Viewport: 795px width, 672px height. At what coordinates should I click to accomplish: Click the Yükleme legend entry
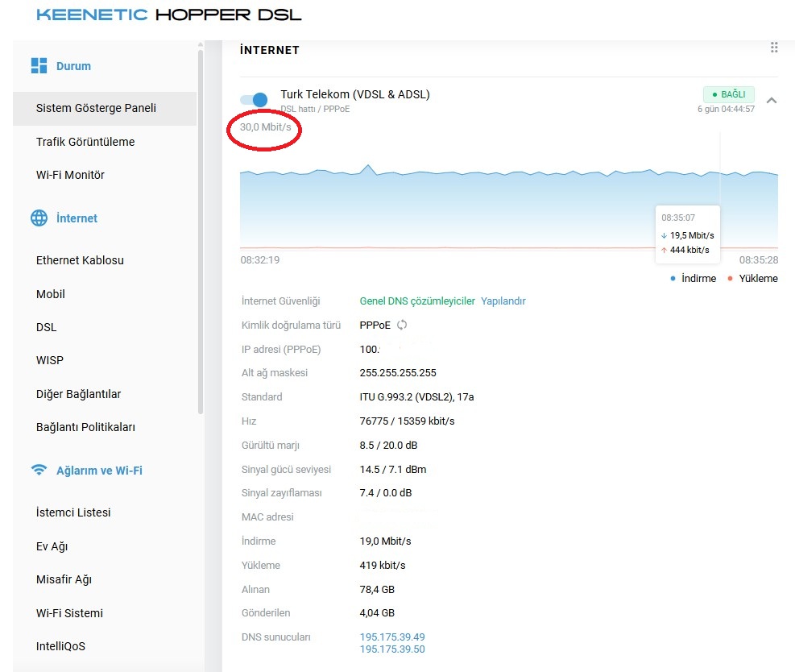752,279
